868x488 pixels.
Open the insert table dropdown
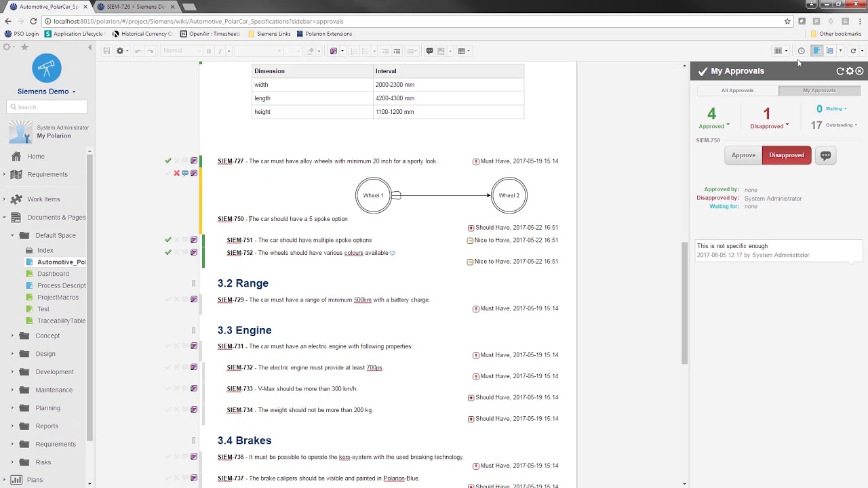[x=464, y=51]
